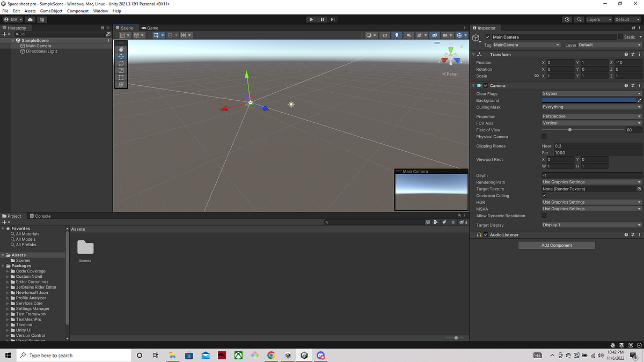Image resolution: width=644 pixels, height=362 pixels.
Task: Uncheck Occlusion Culling on the Camera
Action: coord(544,195)
